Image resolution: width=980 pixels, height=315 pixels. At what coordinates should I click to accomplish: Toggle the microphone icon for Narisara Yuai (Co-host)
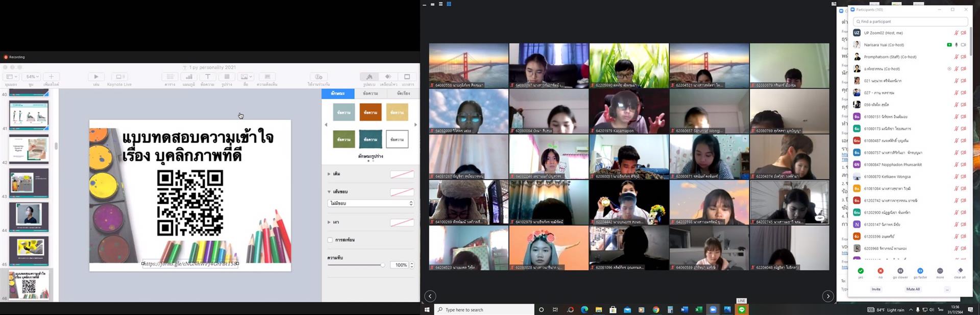957,45
